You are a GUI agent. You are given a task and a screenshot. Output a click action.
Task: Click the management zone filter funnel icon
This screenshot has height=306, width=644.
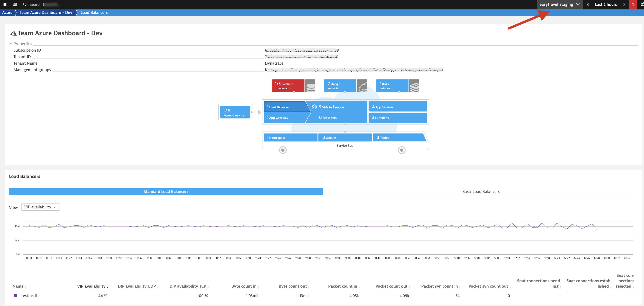click(x=578, y=4)
